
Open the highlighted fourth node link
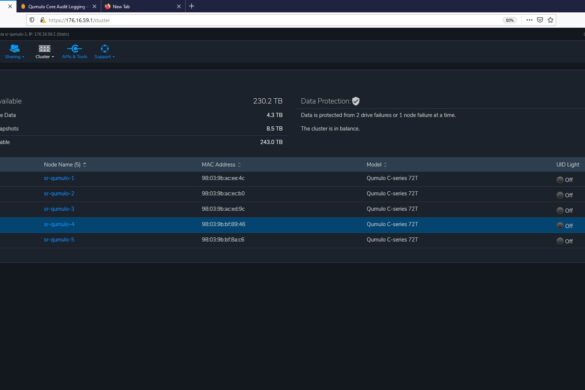tap(59, 224)
